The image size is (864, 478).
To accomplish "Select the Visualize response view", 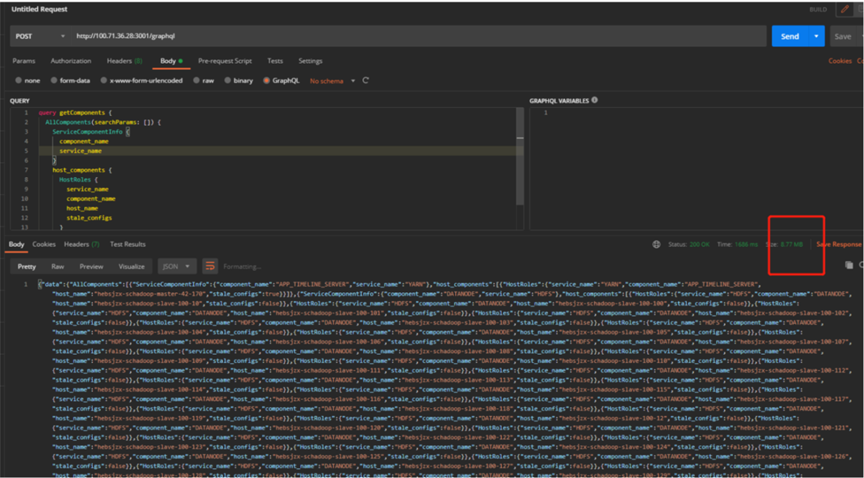I will coord(132,266).
